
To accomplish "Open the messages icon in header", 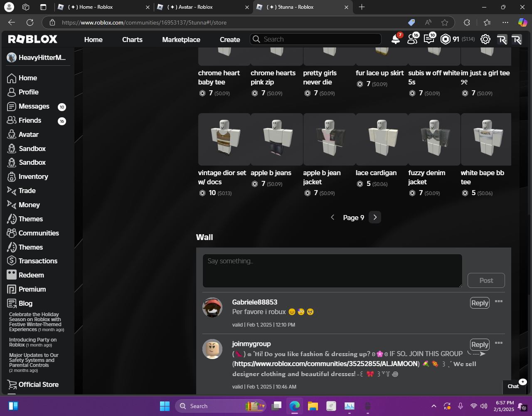I will [x=429, y=39].
